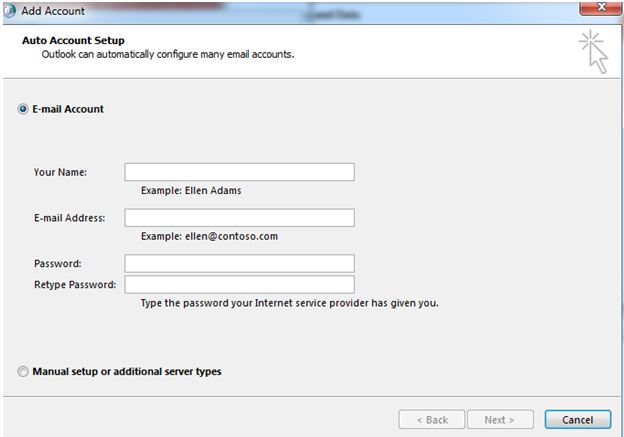Close the Add Account dialog window

tap(601, 8)
